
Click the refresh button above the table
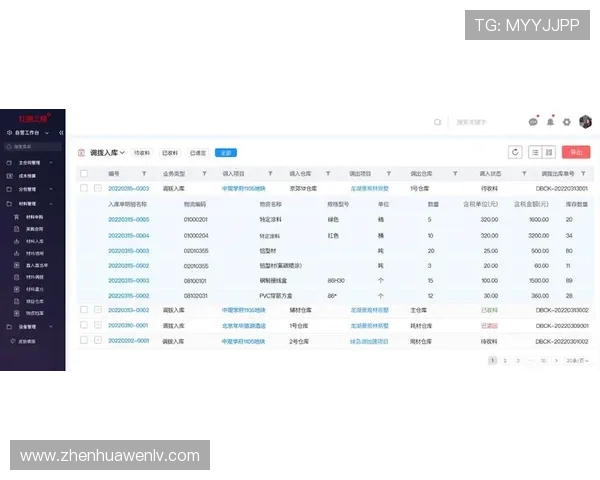point(515,152)
